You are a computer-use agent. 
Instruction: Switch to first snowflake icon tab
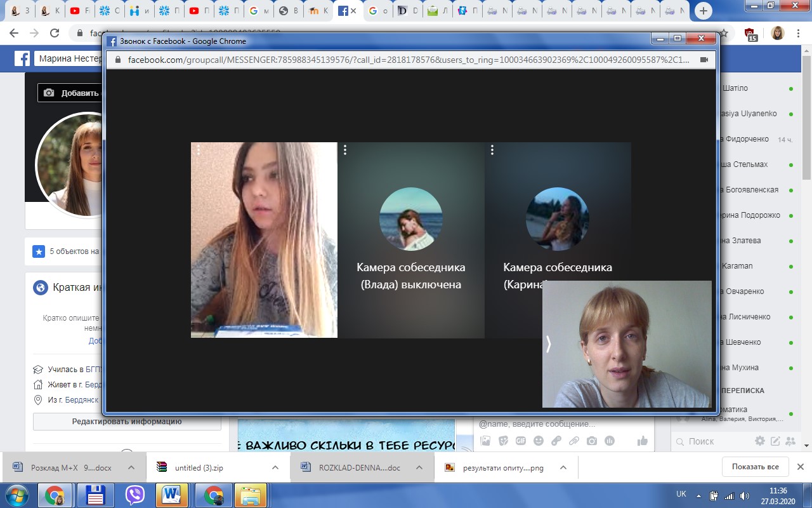[109, 11]
